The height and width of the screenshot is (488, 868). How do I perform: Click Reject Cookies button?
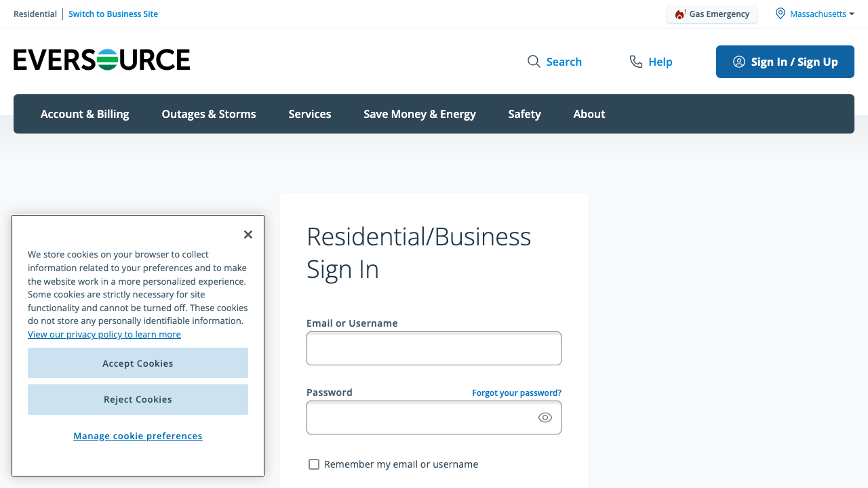[138, 399]
